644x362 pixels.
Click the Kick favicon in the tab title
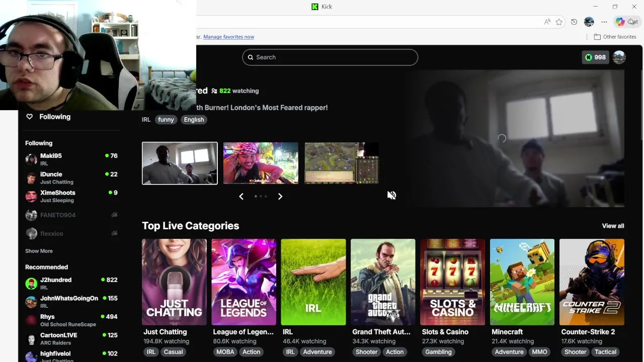(315, 7)
